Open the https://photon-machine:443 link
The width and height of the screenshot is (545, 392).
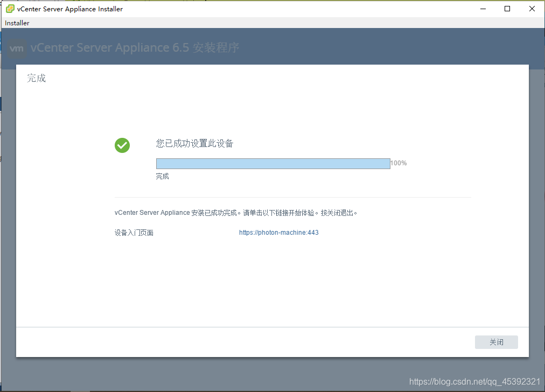[x=279, y=233]
